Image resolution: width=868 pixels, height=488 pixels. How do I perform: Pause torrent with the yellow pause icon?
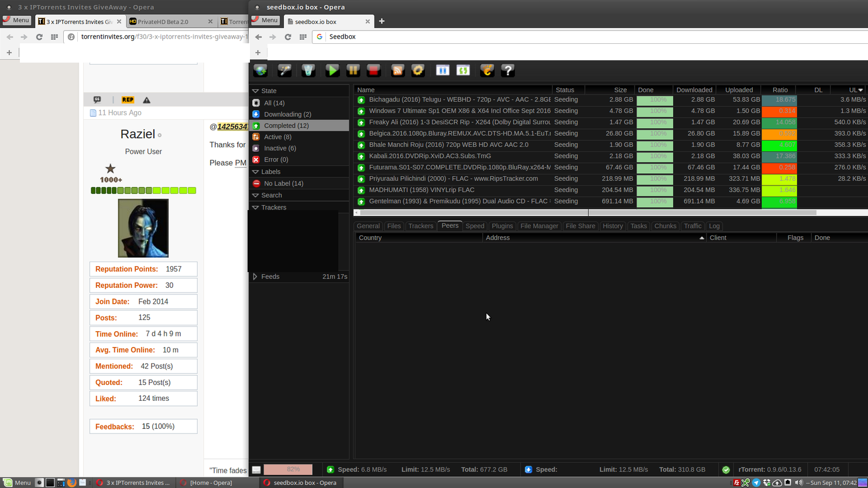coord(353,70)
